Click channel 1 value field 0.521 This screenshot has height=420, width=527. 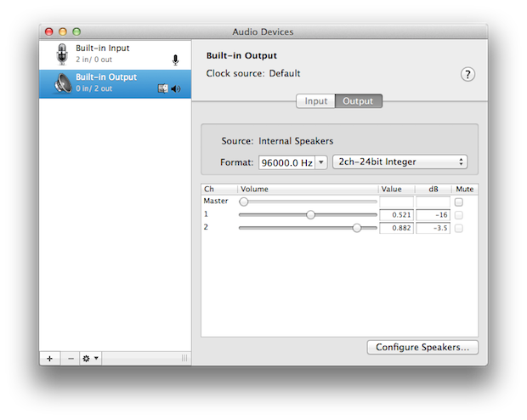pos(396,215)
